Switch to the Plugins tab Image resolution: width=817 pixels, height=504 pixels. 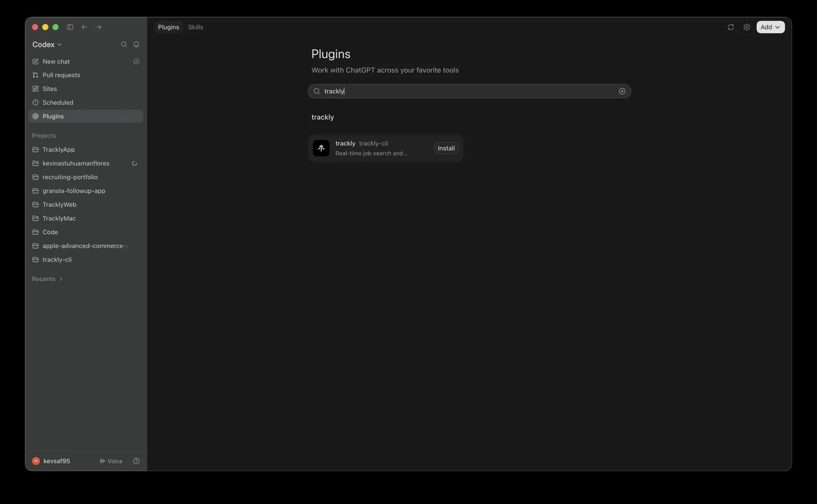169,27
